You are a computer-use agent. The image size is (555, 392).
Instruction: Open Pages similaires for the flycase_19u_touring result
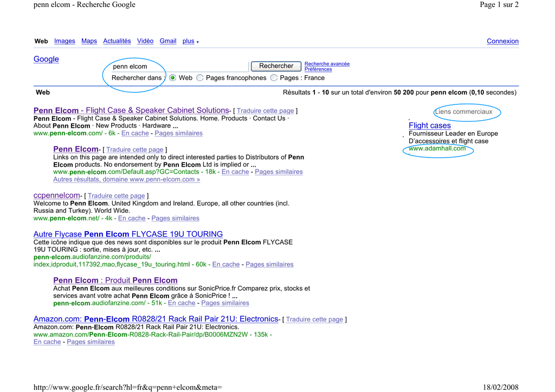tap(269, 264)
